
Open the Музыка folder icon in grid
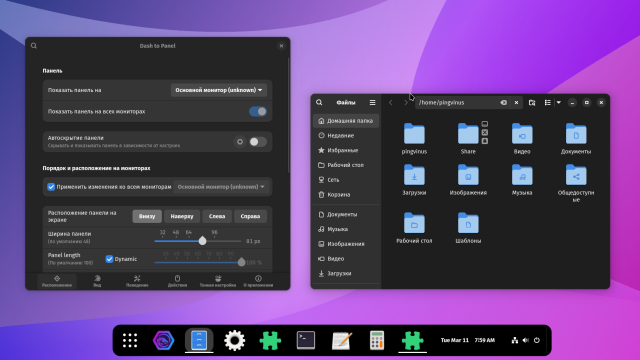(x=522, y=175)
